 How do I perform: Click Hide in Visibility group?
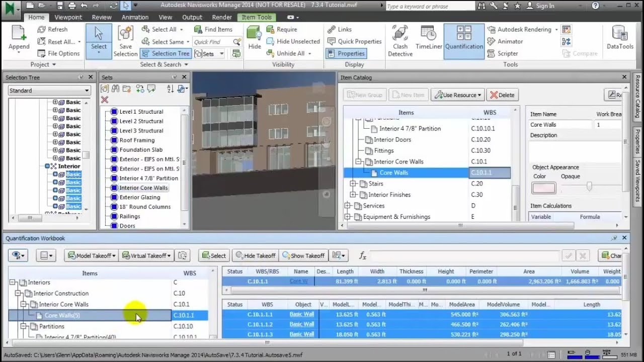[255, 39]
